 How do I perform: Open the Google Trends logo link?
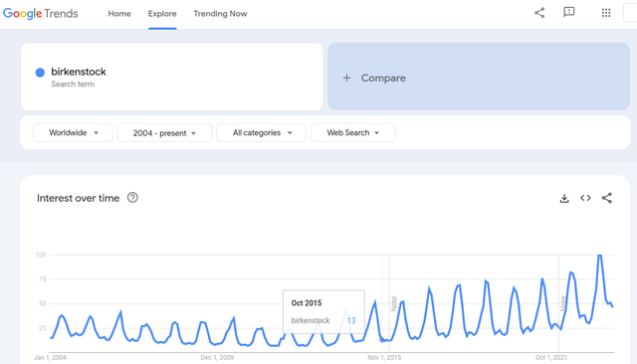[41, 13]
